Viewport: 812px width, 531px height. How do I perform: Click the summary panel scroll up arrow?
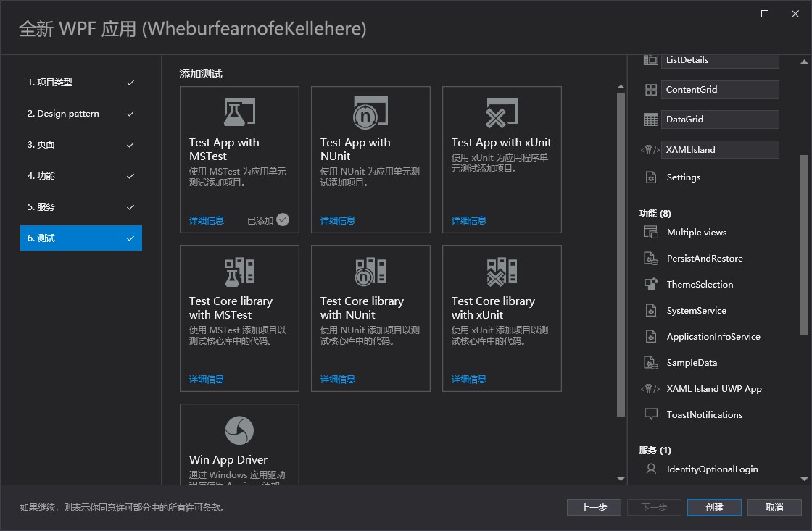pyautogui.click(x=804, y=62)
